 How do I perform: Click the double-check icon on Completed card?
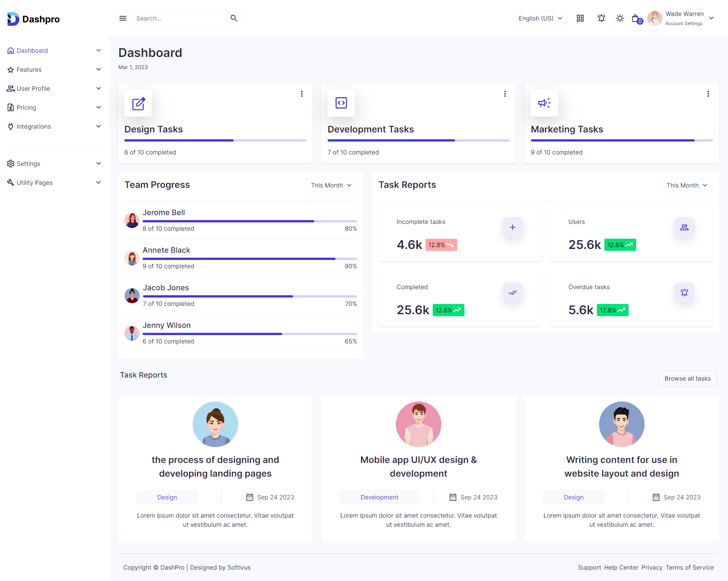512,293
